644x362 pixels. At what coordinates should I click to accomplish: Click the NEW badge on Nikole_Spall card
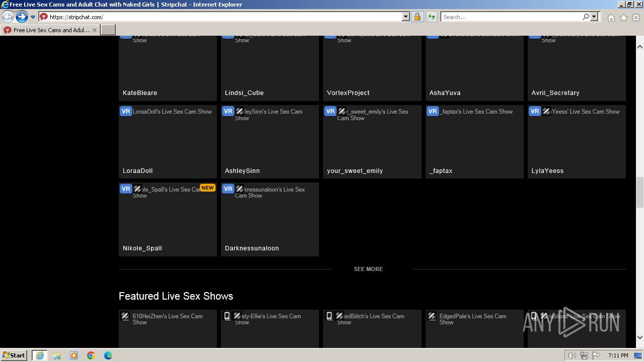click(207, 188)
